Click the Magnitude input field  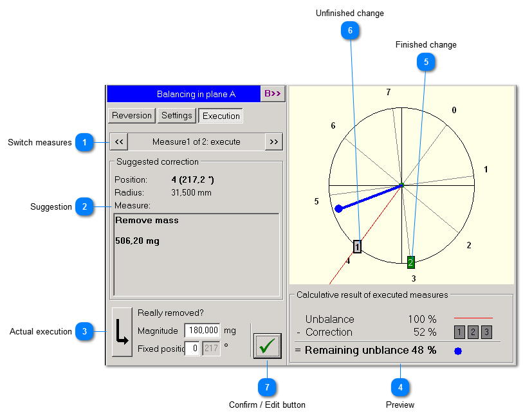click(x=202, y=331)
